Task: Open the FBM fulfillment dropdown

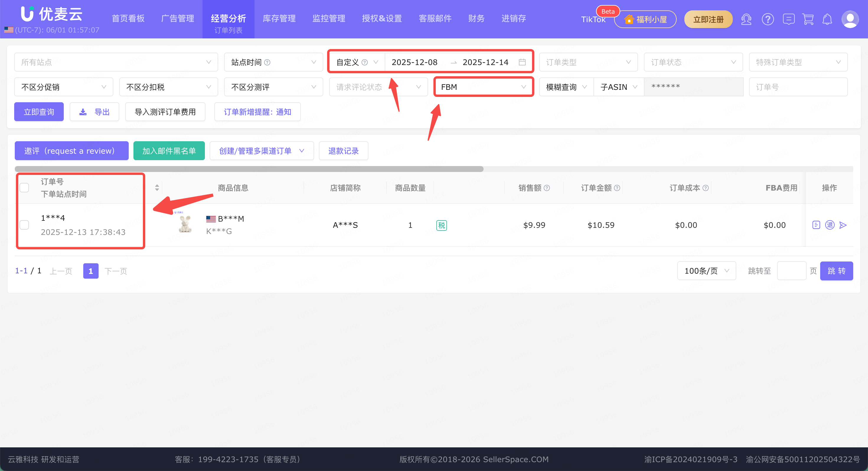Action: pyautogui.click(x=484, y=87)
